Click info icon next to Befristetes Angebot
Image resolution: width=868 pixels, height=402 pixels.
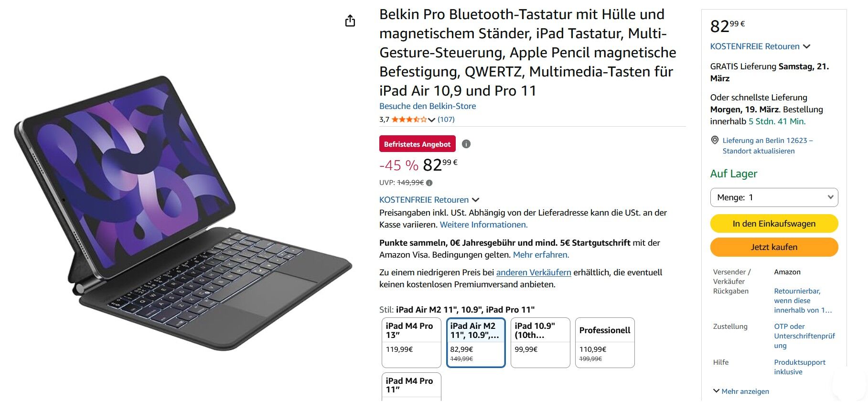tap(466, 144)
